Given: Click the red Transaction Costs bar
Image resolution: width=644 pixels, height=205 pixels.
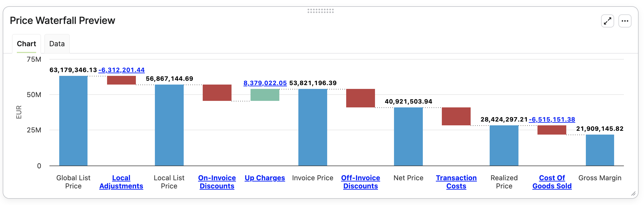Looking at the screenshot, I should (456, 116).
